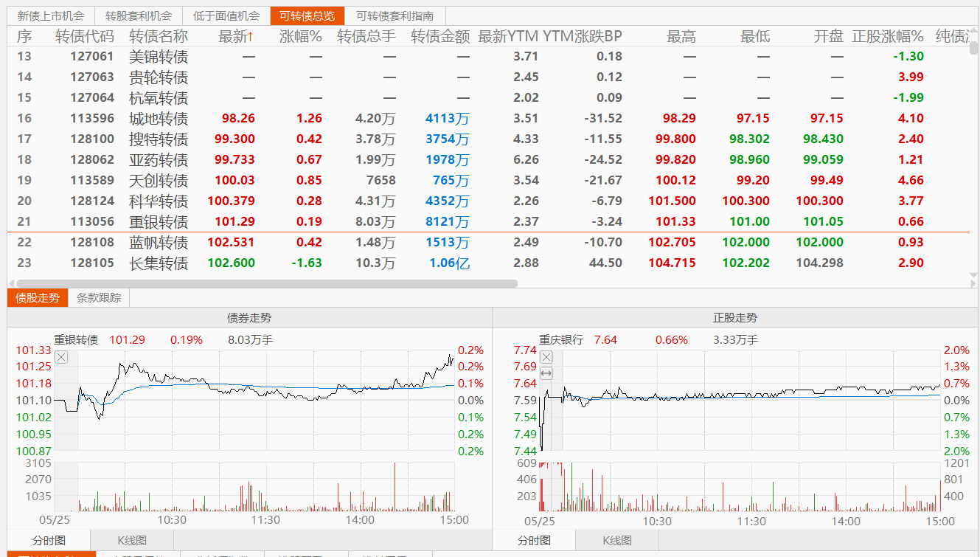Click the horizontal expand arrow icon on stock chart
Screen dimensions: 980x557
546,373
